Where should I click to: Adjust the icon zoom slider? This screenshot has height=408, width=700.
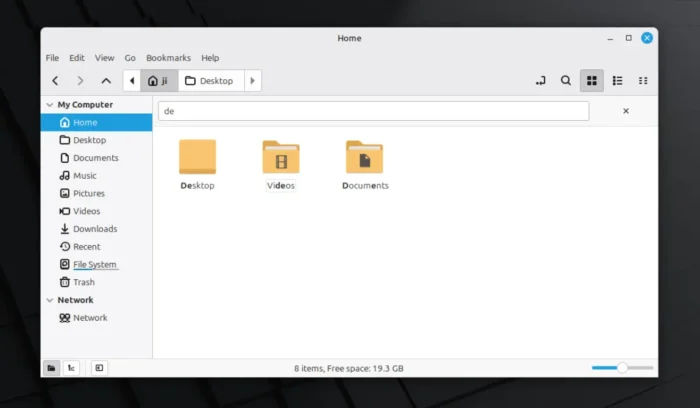622,368
